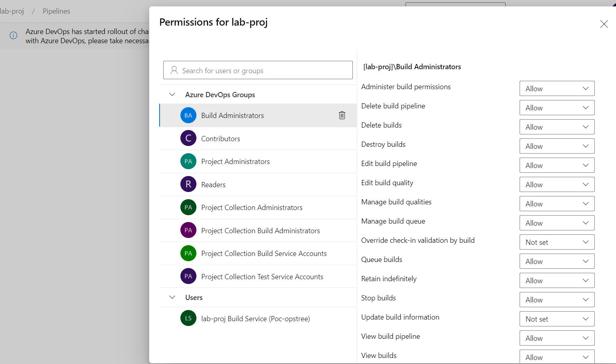Collapse the Azure DevOps Groups section

click(x=172, y=94)
